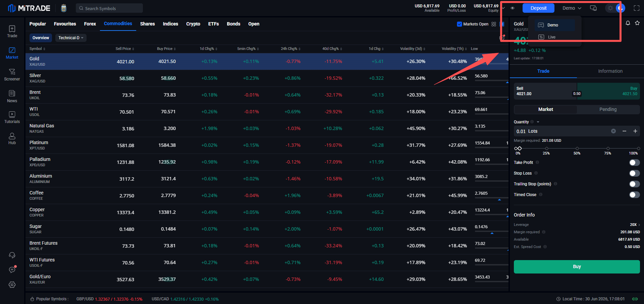The image size is (644, 304).
Task: Show info about Trailing Stop
Action: pos(555,184)
